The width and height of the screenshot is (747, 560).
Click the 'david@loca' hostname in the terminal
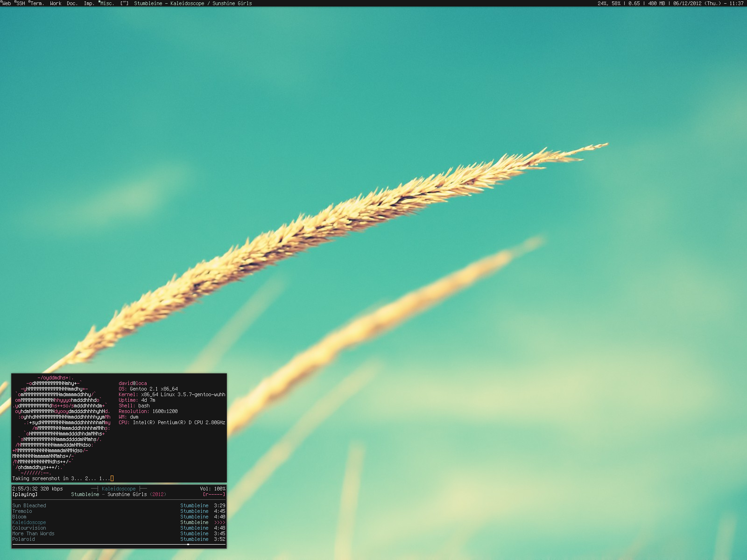pos(133,383)
